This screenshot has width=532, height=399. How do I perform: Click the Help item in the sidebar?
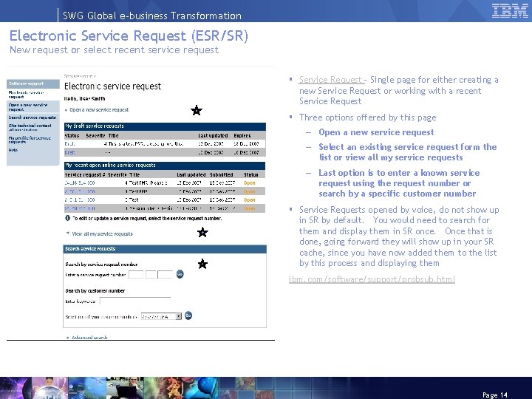coord(13,150)
